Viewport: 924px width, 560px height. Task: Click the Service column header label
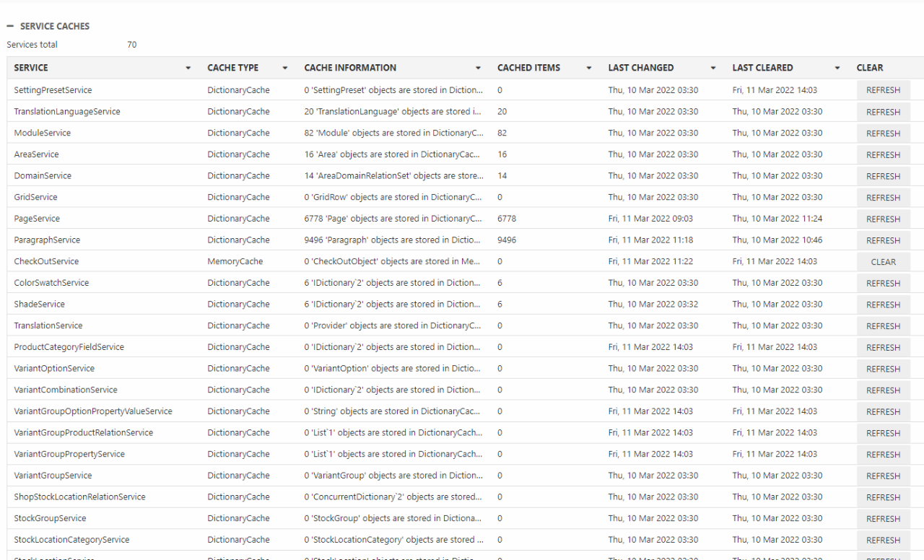click(x=31, y=68)
